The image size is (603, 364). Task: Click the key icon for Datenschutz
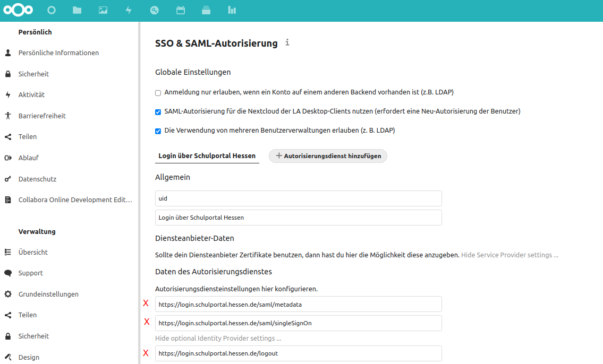pos(7,179)
